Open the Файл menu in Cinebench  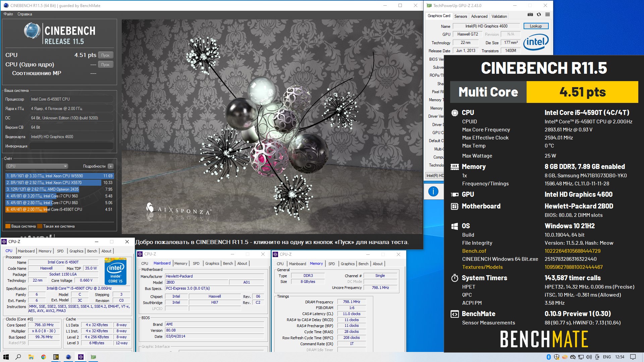coord(8,14)
